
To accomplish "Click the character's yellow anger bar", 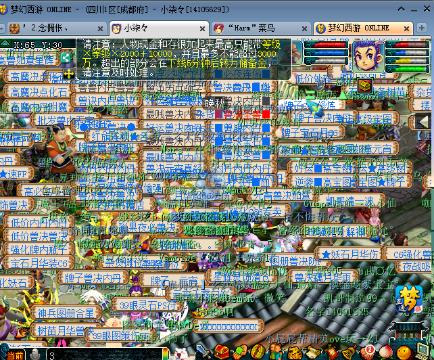I will click(x=407, y=61).
